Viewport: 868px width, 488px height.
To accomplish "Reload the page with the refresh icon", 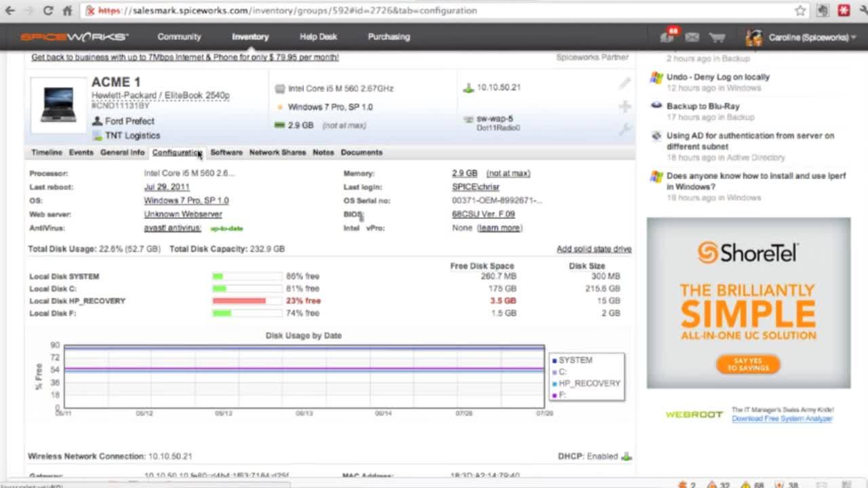I will (x=48, y=10).
